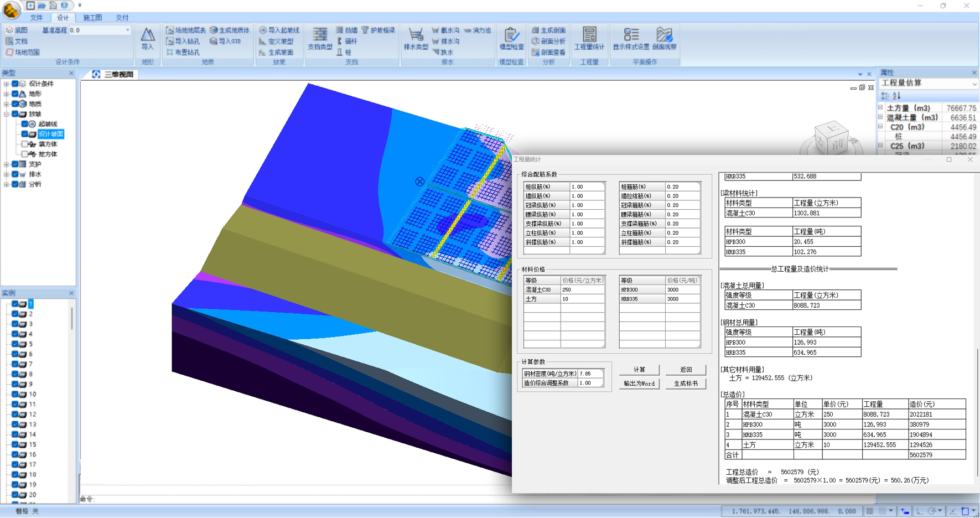This screenshot has height=518, width=980.
Task: Click the 输出为Word button
Action: click(x=639, y=384)
